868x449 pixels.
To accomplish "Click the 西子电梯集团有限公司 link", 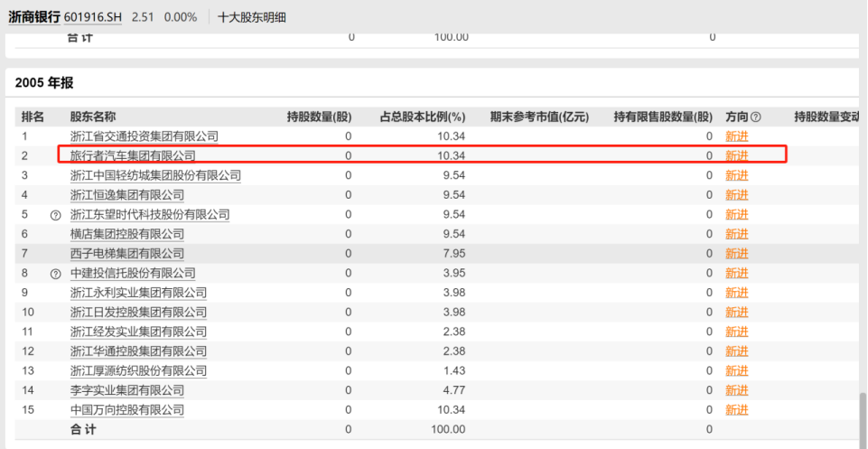I will pyautogui.click(x=127, y=254).
